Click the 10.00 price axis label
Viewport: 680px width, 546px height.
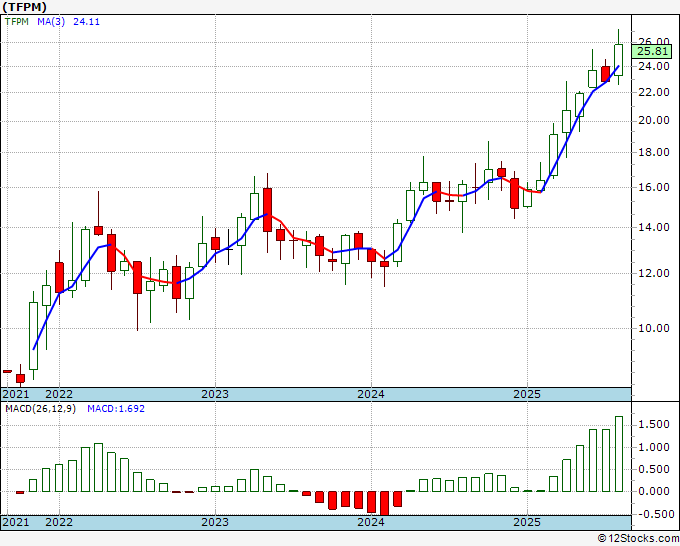click(x=654, y=328)
